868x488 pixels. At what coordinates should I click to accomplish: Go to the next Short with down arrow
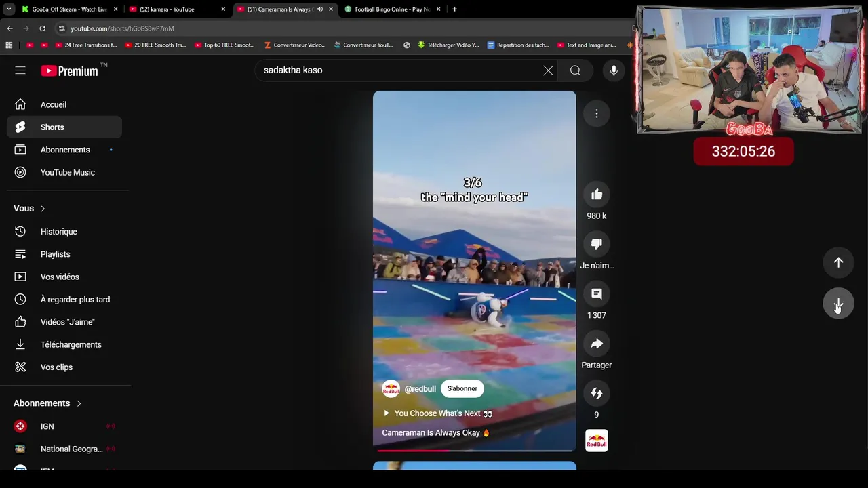point(838,304)
